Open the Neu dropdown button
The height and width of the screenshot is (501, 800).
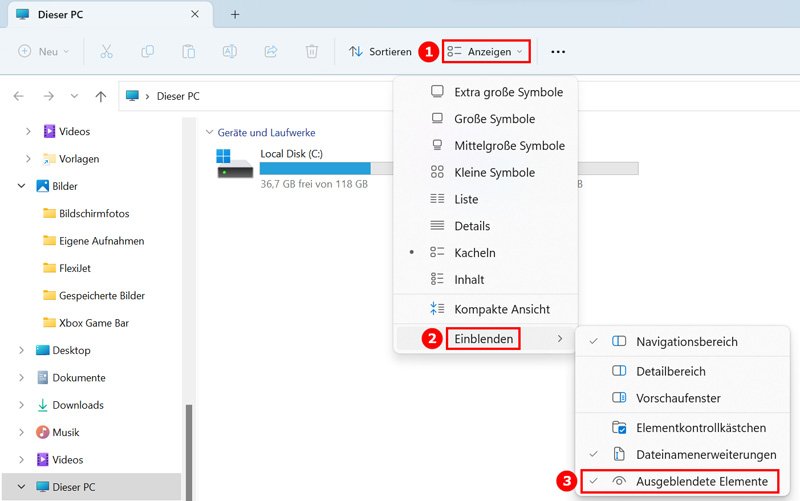click(x=44, y=52)
